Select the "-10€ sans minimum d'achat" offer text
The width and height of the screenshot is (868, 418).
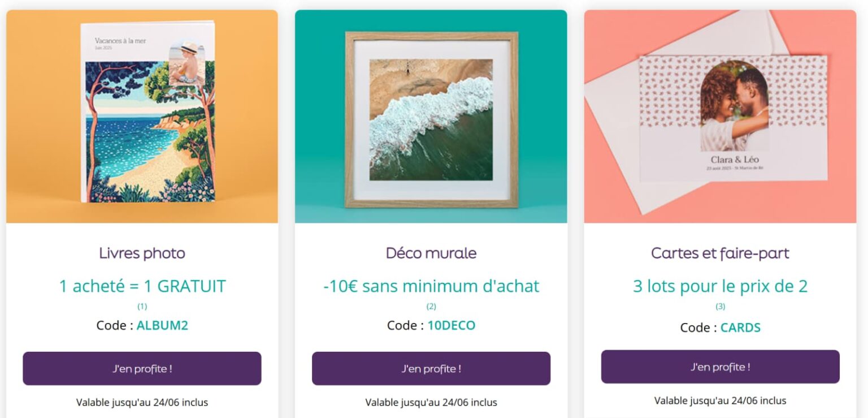coord(431,286)
